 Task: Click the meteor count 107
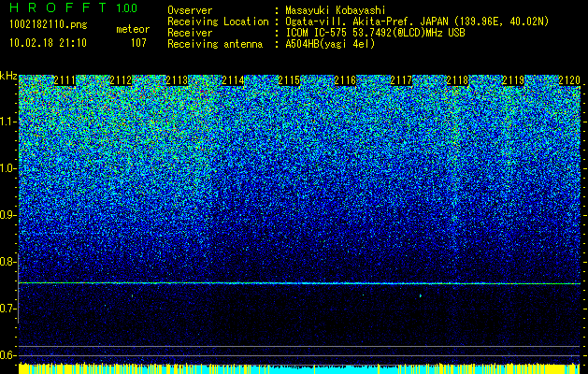(x=138, y=43)
